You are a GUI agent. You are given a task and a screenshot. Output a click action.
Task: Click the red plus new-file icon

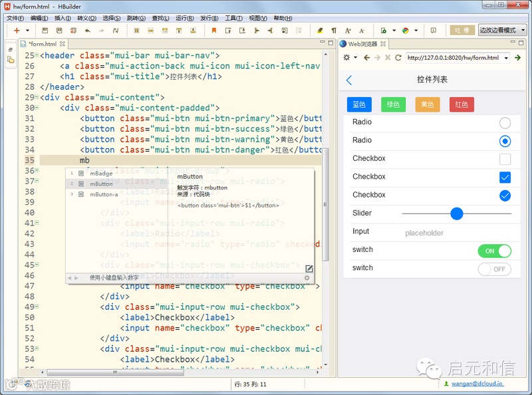tap(17, 31)
